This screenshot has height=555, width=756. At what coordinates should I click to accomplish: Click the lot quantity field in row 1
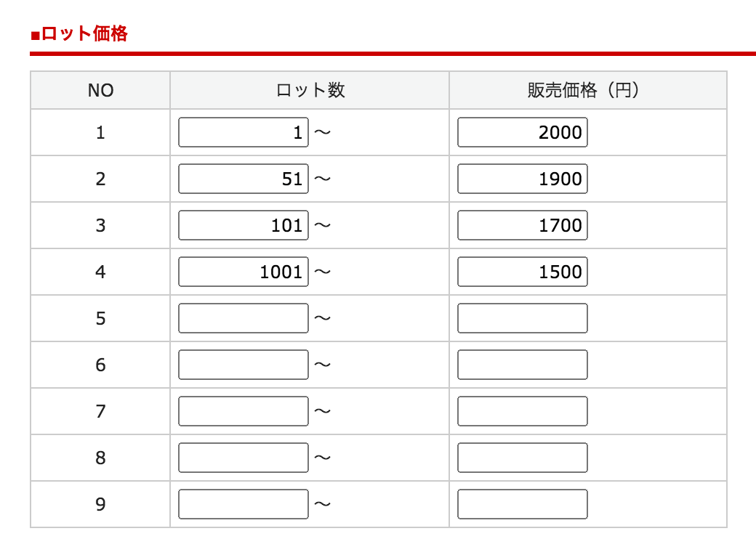[243, 132]
